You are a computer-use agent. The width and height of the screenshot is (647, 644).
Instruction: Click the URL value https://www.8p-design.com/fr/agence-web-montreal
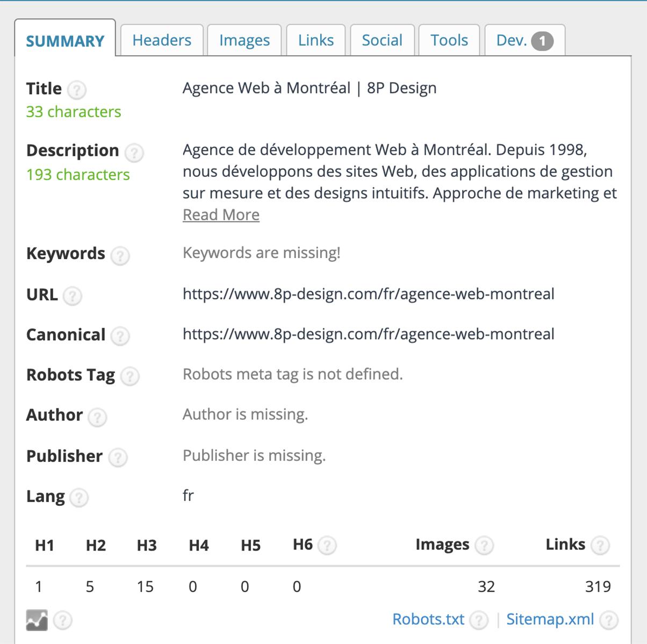pyautogui.click(x=369, y=294)
